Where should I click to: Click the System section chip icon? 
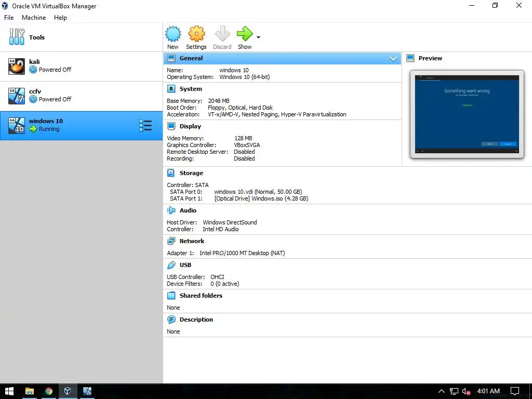tap(171, 89)
